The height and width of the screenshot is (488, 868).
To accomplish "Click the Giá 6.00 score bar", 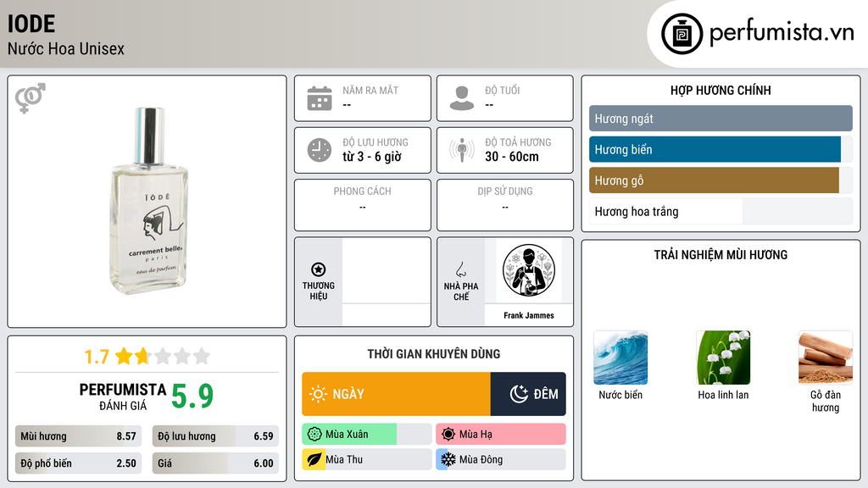I will 215,463.
